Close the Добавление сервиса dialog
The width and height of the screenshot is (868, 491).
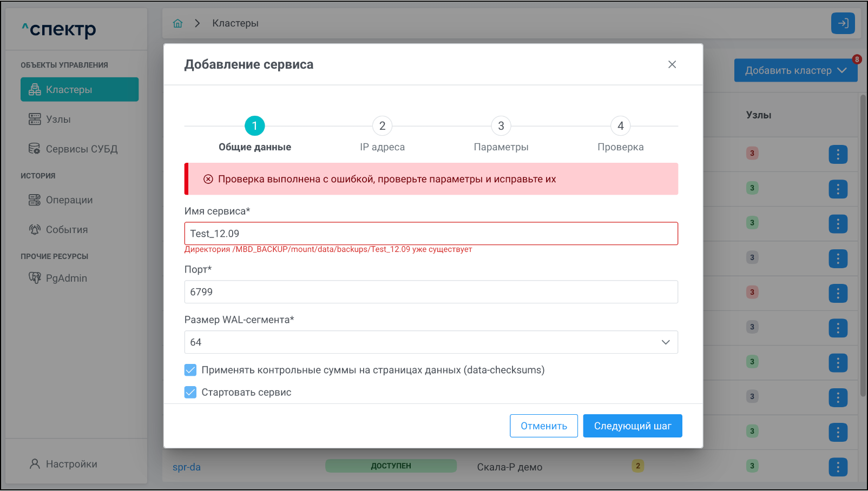[672, 64]
